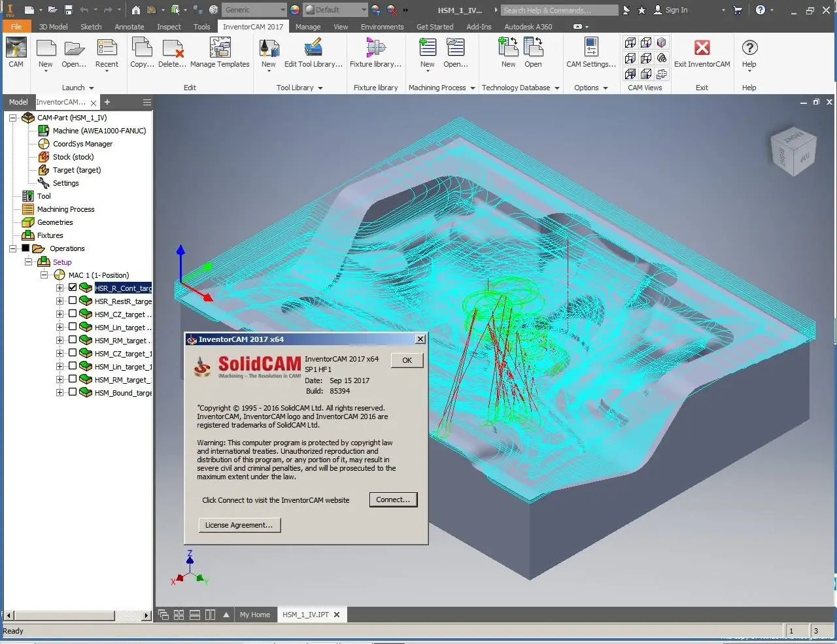Click New in Launch panel
Viewport: 837px width, 644px height.
pos(45,55)
